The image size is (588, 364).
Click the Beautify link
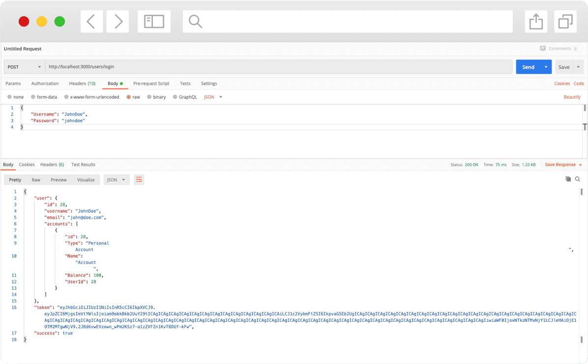point(572,97)
